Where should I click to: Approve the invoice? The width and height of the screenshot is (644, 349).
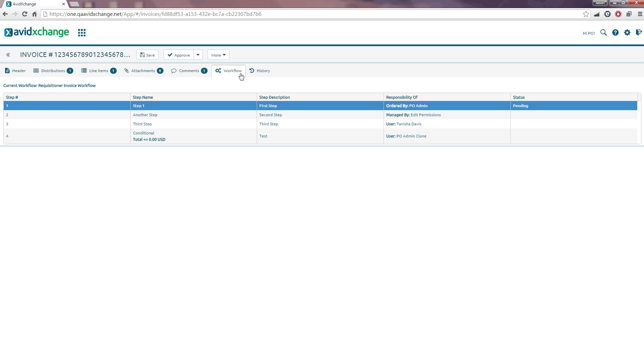click(x=179, y=55)
